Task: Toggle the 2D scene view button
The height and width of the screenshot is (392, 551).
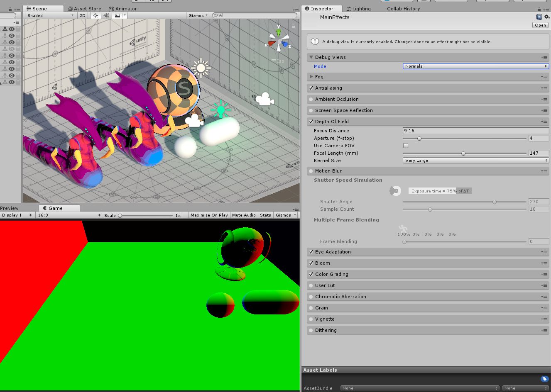Action: coord(82,15)
